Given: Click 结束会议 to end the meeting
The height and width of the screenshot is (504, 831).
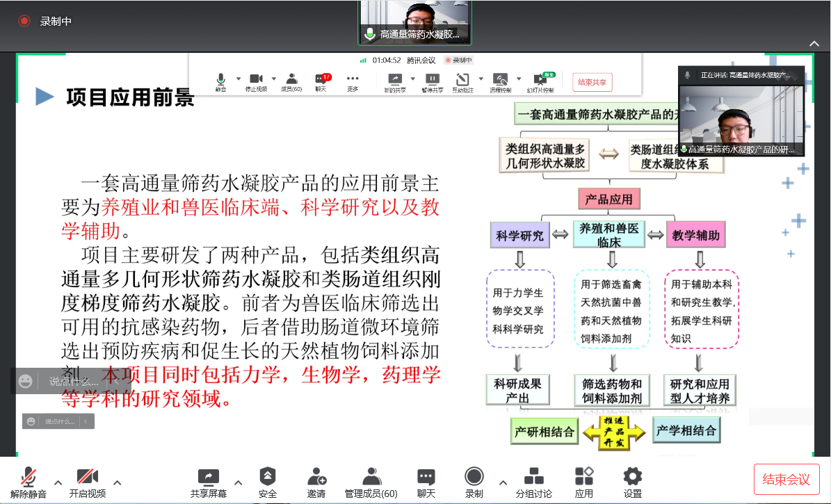Looking at the screenshot, I should (786, 479).
